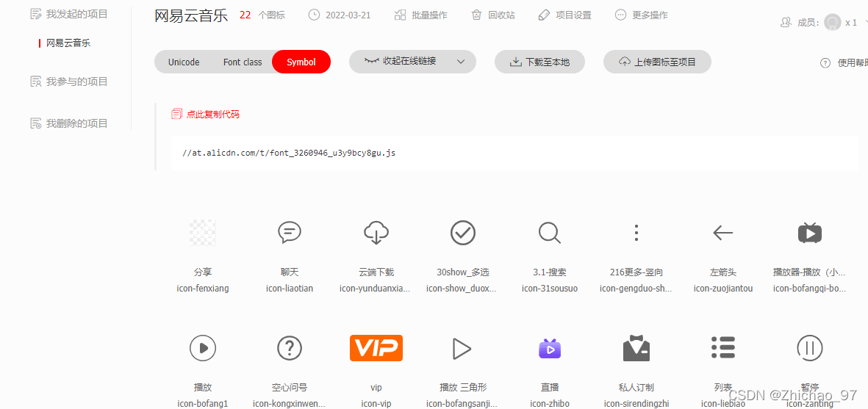Select the 列表 list icon
The height and width of the screenshot is (409, 868).
[x=723, y=347]
